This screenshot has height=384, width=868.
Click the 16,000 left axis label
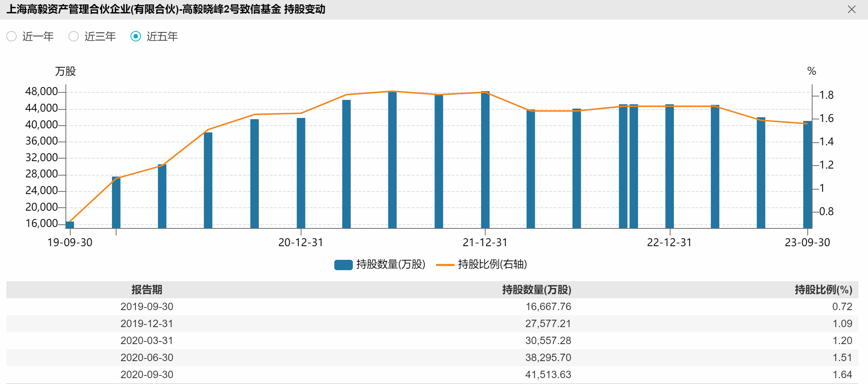point(41,223)
